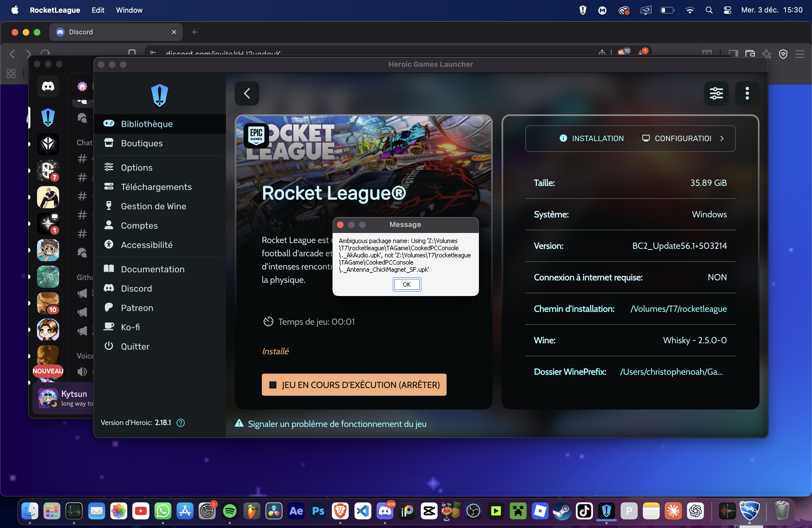Image resolution: width=812 pixels, height=528 pixels.
Task: Open Spotify from the Dock
Action: tap(229, 511)
